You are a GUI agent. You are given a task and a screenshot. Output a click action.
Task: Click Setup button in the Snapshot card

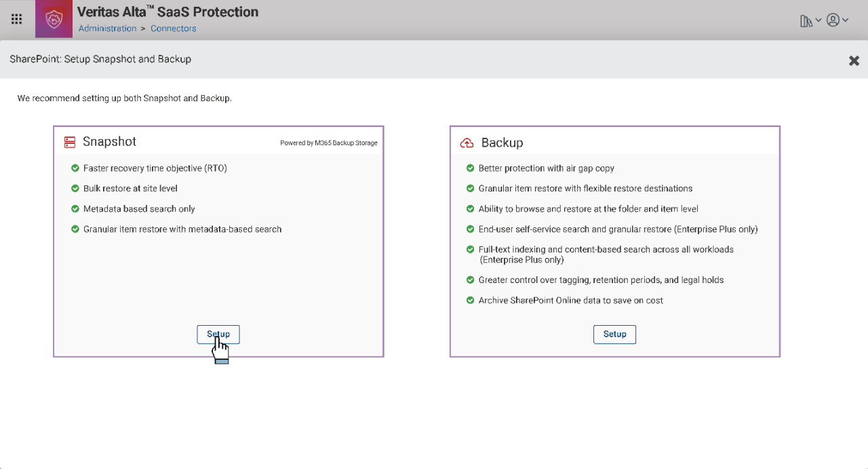pos(218,334)
